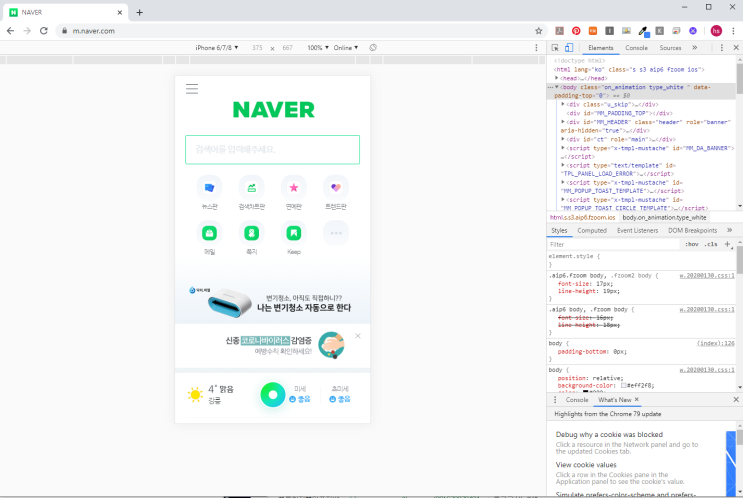Select the Elements panel tab
Image resolution: width=743 pixels, height=498 pixels.
[x=601, y=48]
